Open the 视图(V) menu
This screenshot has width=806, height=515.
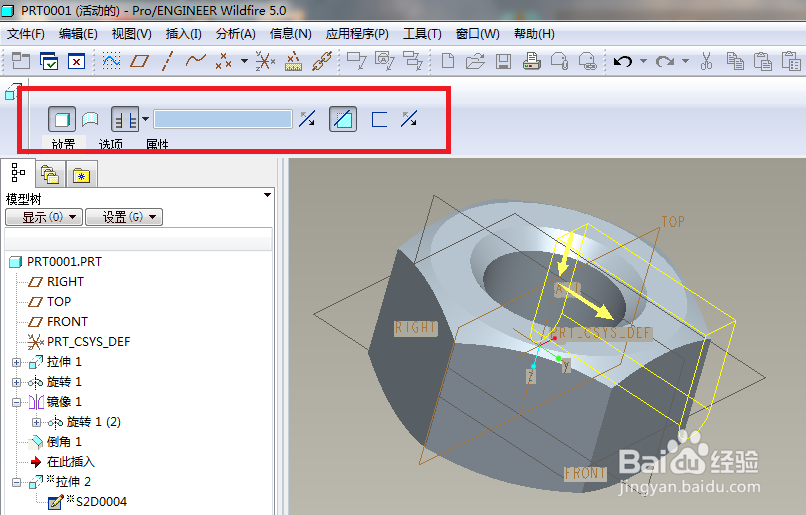[x=132, y=34]
